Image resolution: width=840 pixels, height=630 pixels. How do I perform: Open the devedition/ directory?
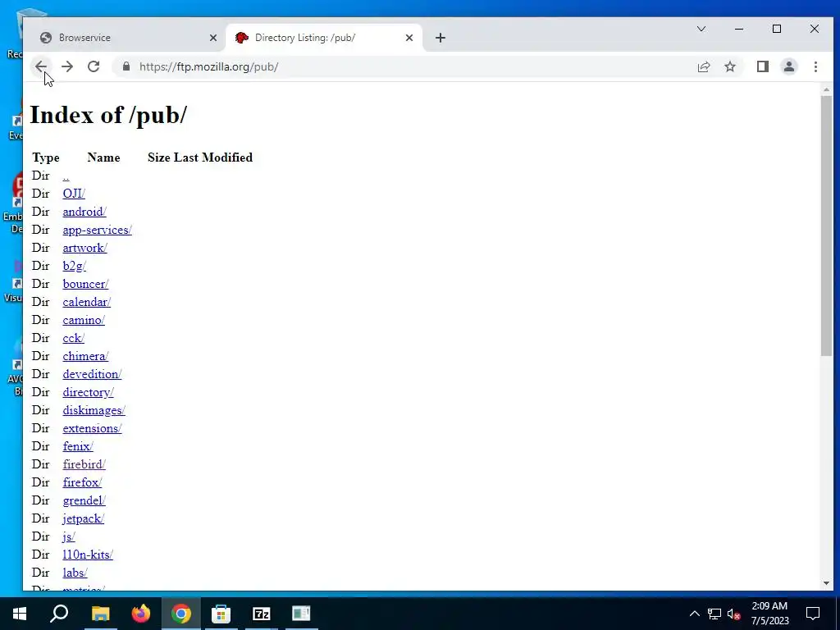[x=92, y=374]
